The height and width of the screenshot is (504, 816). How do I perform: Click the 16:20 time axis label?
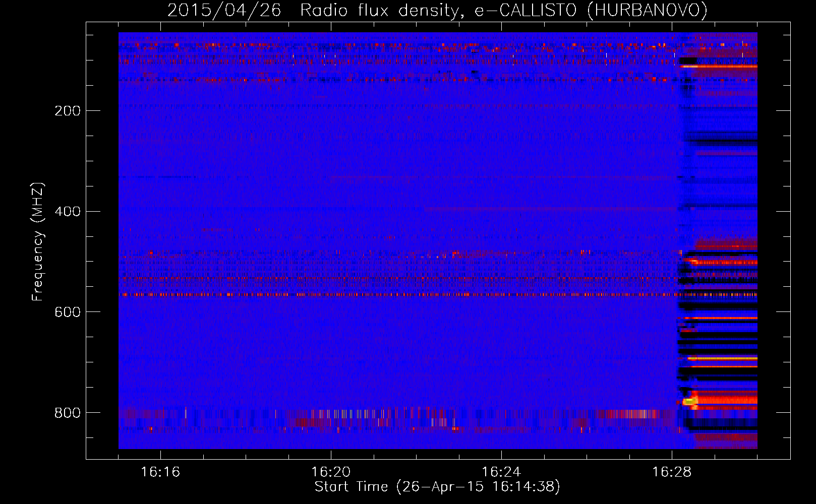point(331,472)
